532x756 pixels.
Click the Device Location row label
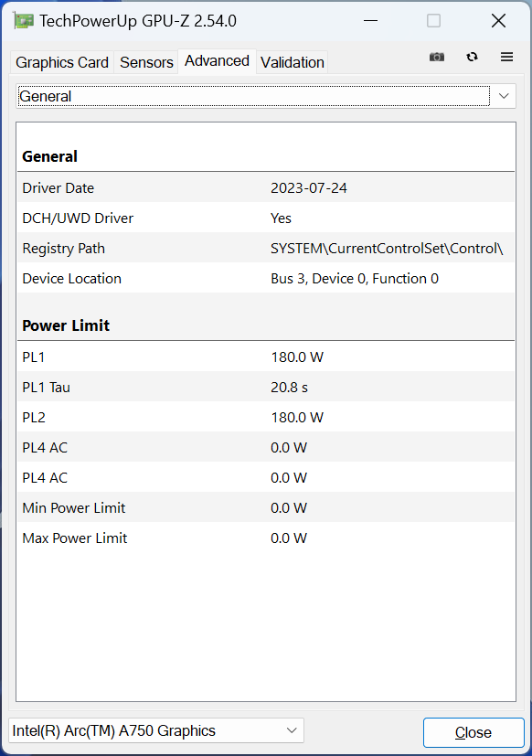click(71, 279)
